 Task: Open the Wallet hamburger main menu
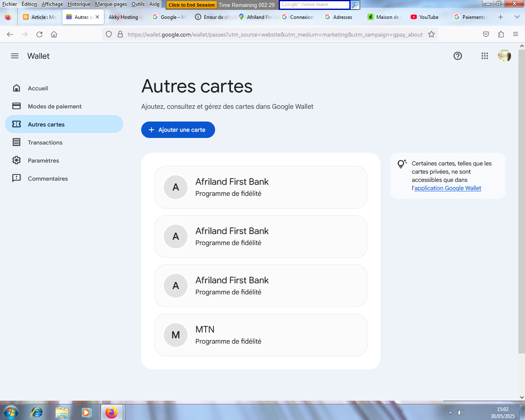(15, 56)
